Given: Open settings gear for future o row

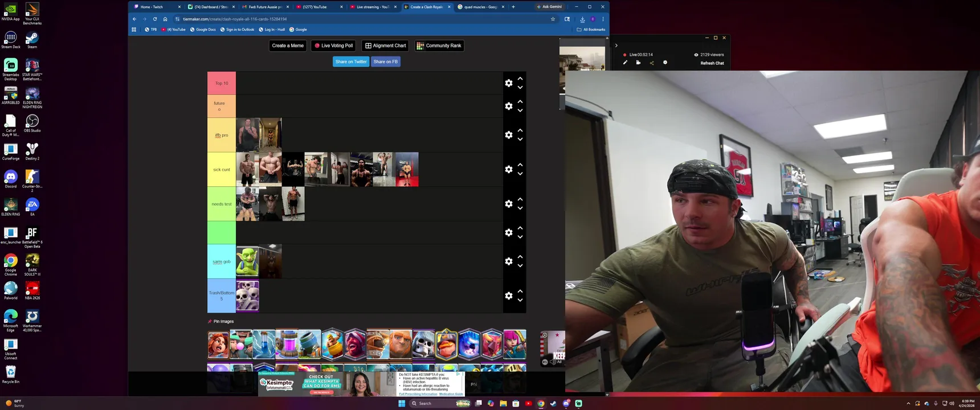Looking at the screenshot, I should coord(509,106).
